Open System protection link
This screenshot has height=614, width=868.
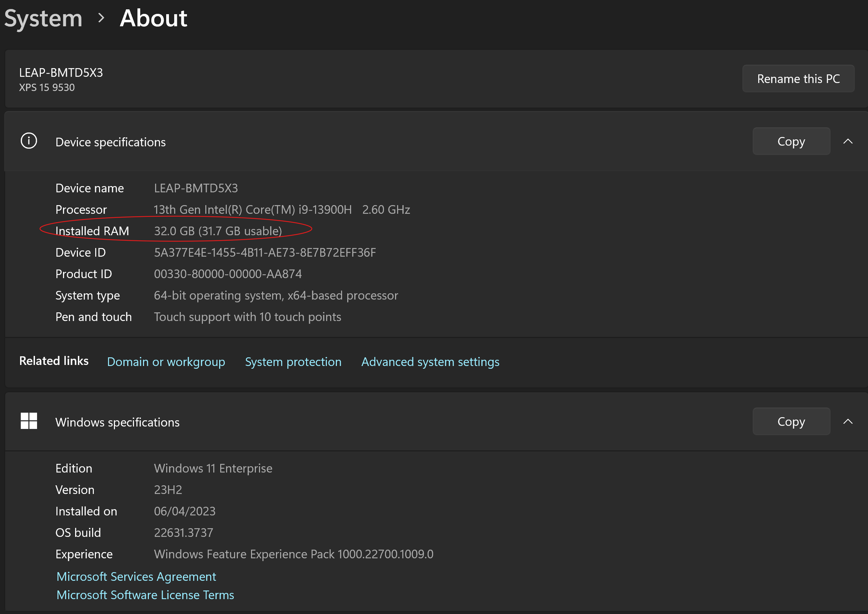pyautogui.click(x=293, y=362)
